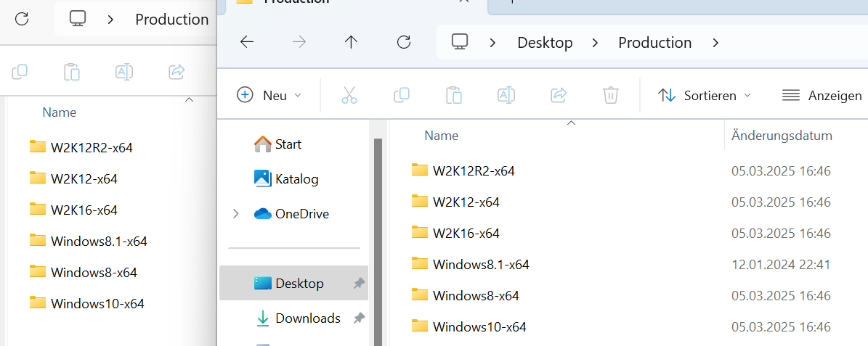Viewport: 868px width, 346px height.
Task: Select Windows8.1-x64 folder in front window
Action: coord(470,265)
